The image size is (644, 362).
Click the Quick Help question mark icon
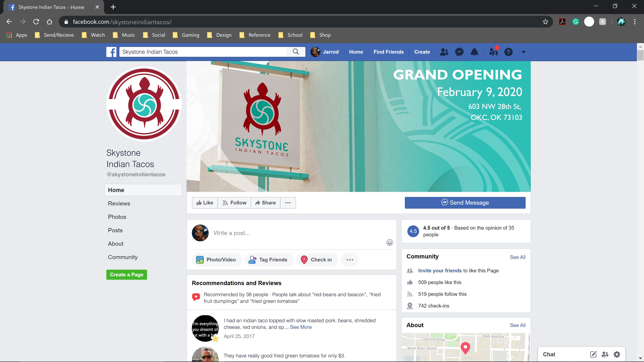[x=508, y=52]
